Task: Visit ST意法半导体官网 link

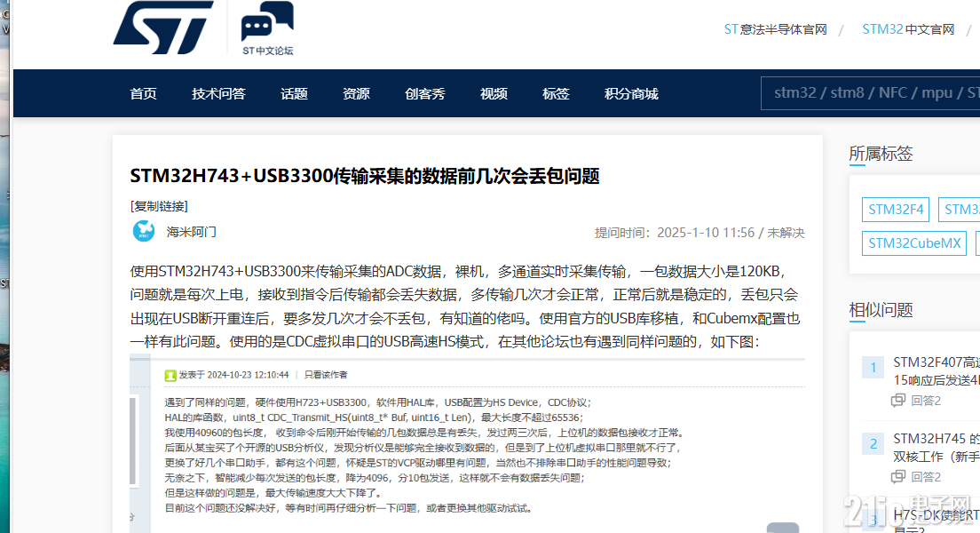Action: 776,29
